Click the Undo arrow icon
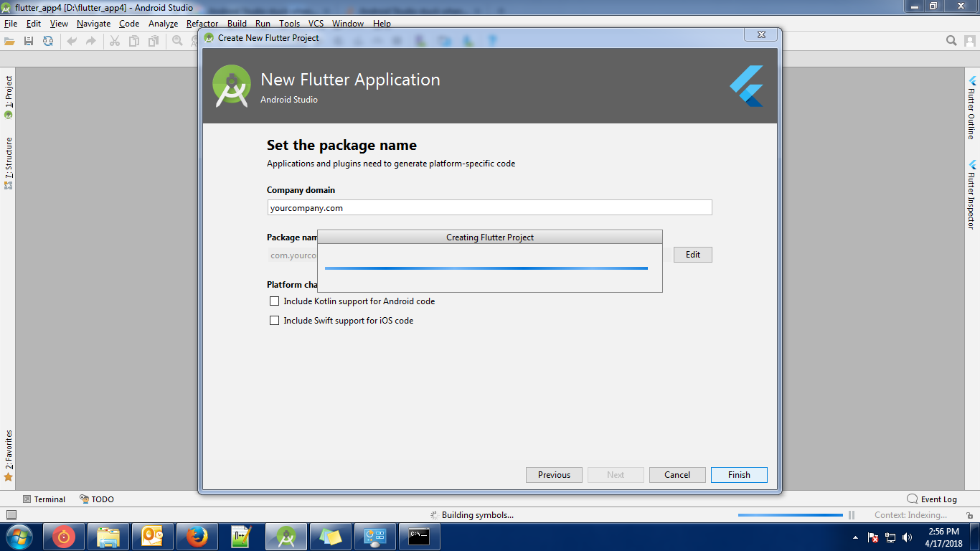The width and height of the screenshot is (980, 551). pos(72,41)
